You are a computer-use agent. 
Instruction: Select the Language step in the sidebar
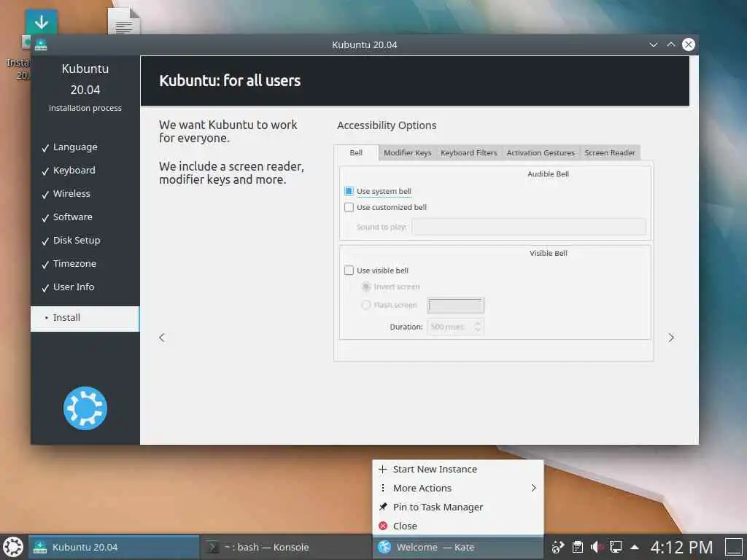tap(75, 147)
